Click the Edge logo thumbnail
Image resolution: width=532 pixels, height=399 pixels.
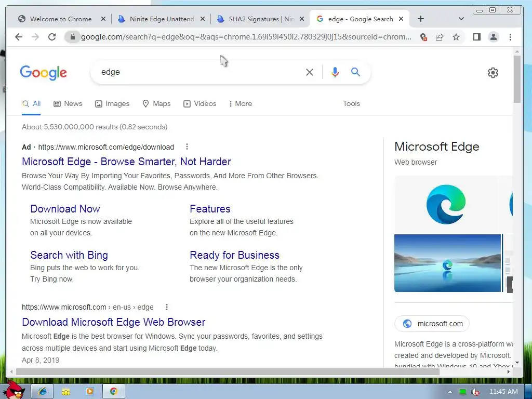(446, 205)
